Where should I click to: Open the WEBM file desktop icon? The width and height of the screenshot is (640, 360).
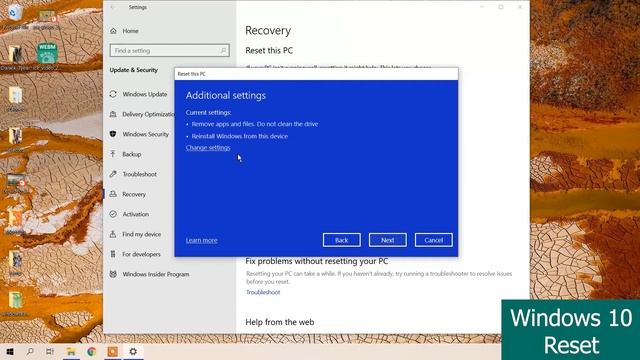pyautogui.click(x=47, y=54)
